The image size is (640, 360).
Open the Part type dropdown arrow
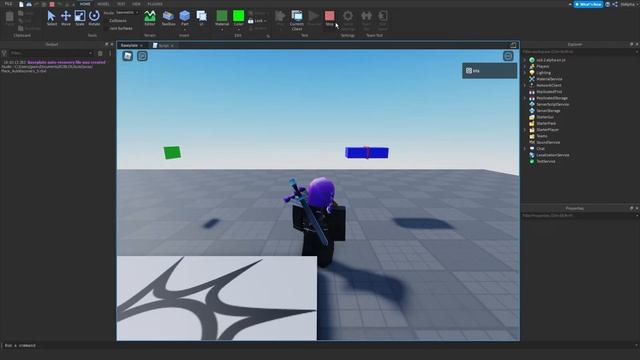pyautogui.click(x=184, y=29)
